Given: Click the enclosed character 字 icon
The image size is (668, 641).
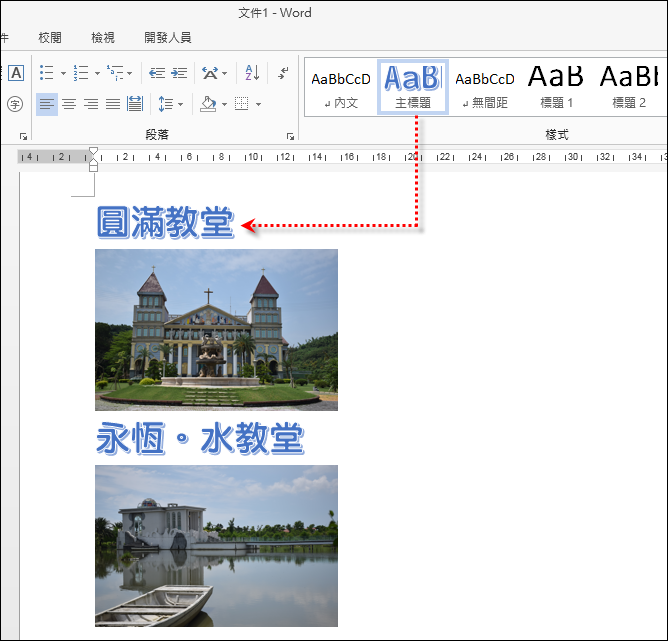Looking at the screenshot, I should tap(15, 104).
